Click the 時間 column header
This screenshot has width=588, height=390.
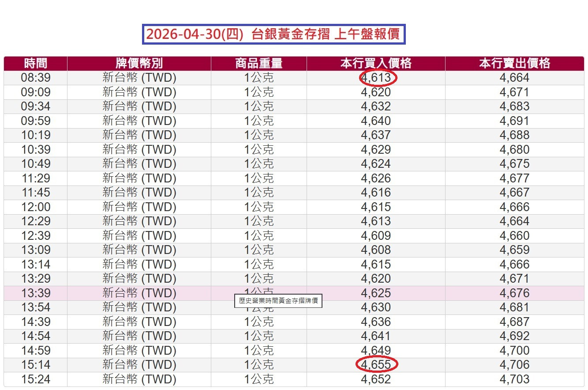(35, 63)
